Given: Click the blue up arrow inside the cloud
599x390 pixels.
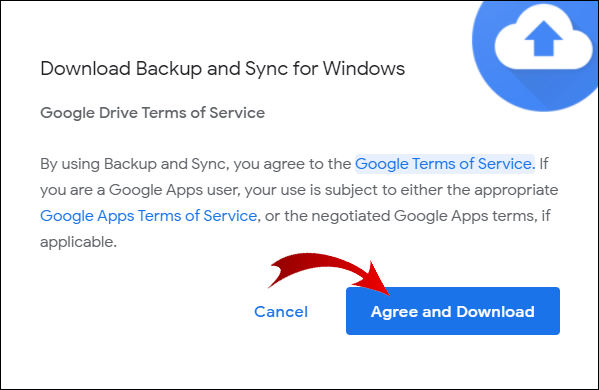Looking at the screenshot, I should tap(543, 38).
